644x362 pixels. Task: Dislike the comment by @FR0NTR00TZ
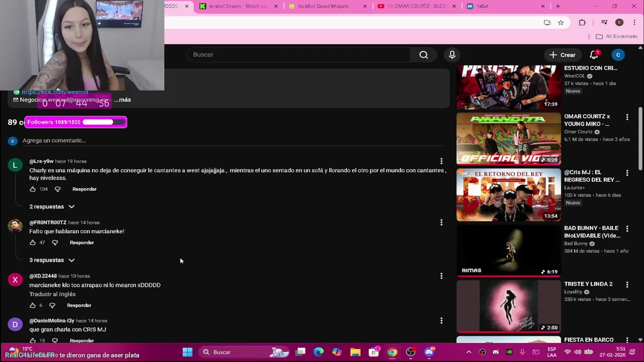pos(55,242)
